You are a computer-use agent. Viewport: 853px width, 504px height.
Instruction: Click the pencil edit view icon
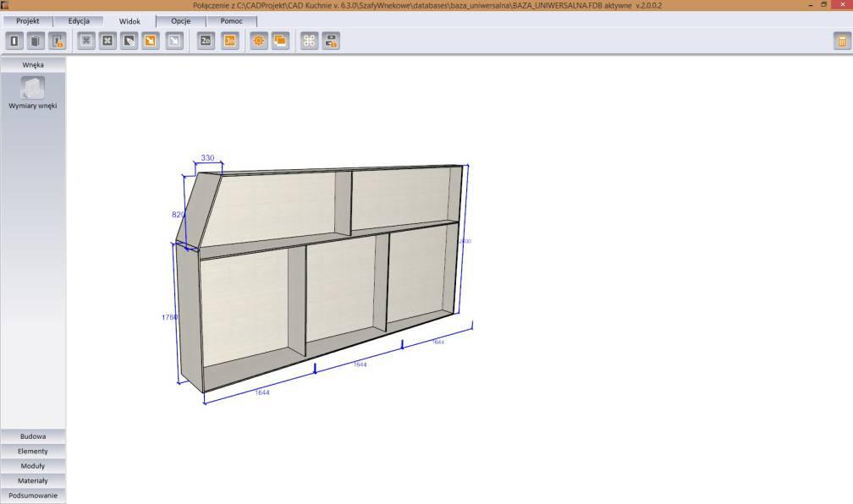[x=129, y=41]
